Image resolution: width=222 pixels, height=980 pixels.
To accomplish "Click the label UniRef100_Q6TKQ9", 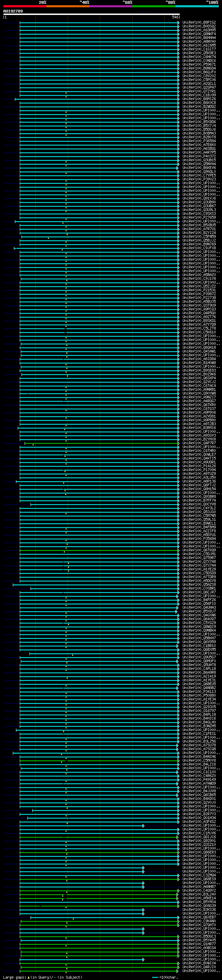I will [x=199, y=550].
